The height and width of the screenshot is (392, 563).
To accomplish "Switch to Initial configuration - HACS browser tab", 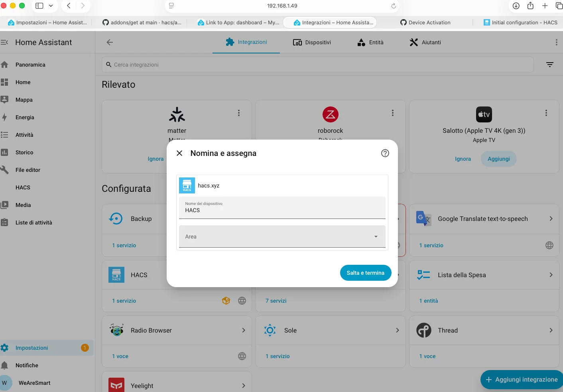I will [520, 22].
